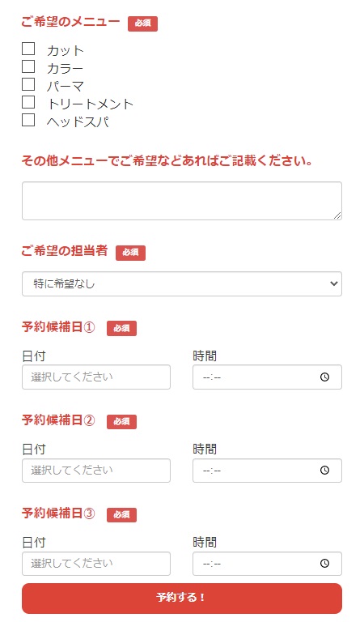Screen dimensions: 364x622
Task: Enable the ヘッドスパ checkbox
Action: 28,120
